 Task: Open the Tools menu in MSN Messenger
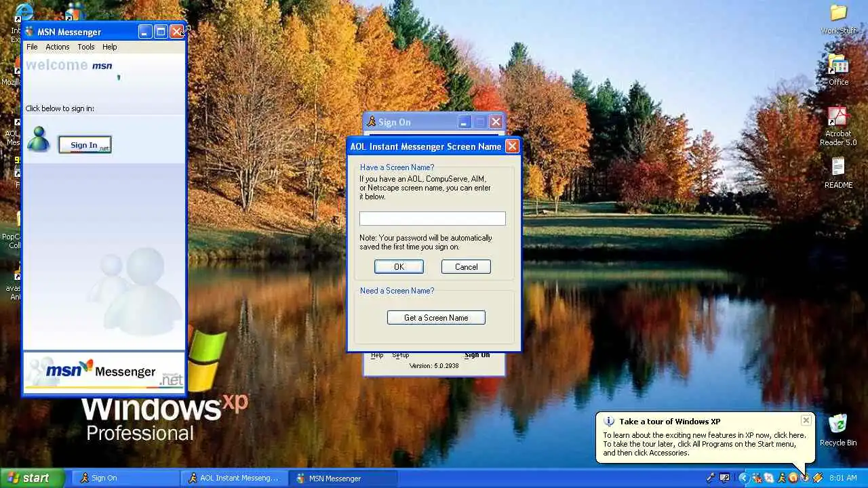(x=86, y=47)
